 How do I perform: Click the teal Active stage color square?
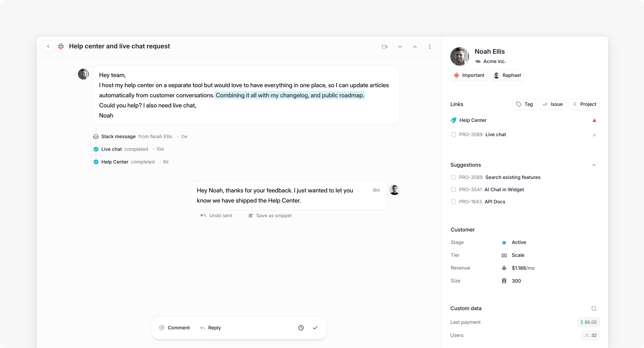(x=504, y=243)
